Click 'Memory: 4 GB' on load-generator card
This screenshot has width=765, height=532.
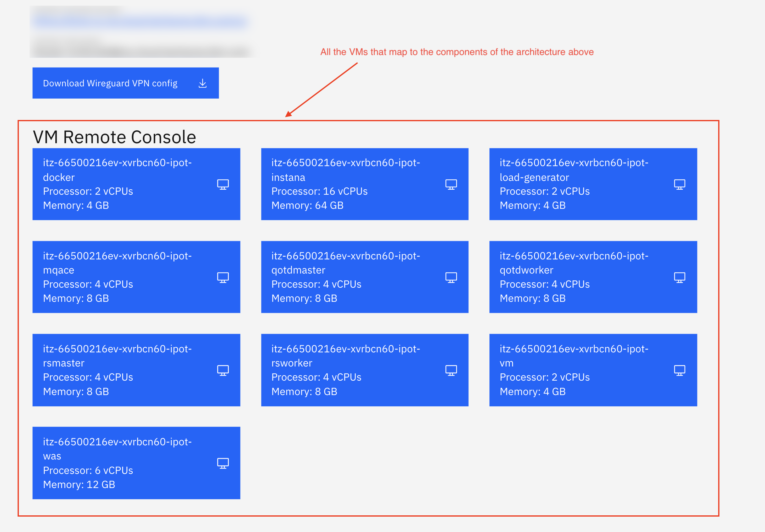click(532, 205)
